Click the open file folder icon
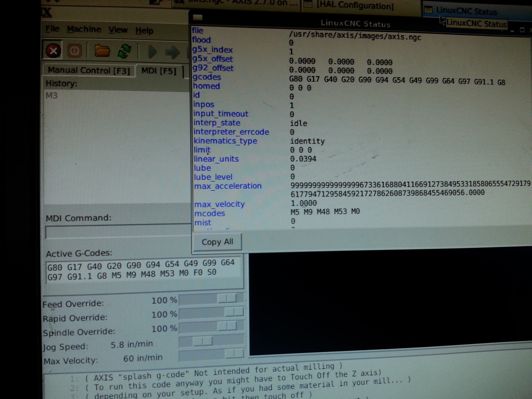The width and height of the screenshot is (532, 399). pos(102,51)
